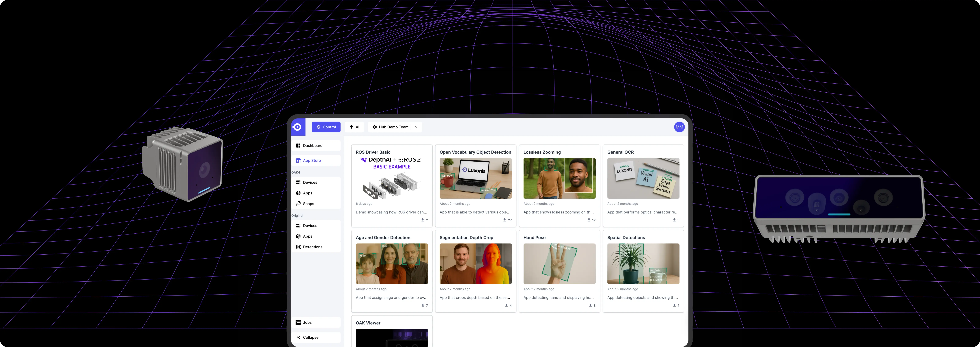The width and height of the screenshot is (980, 347).
Task: Select the Age and Gender Detection thumbnail
Action: 392,264
